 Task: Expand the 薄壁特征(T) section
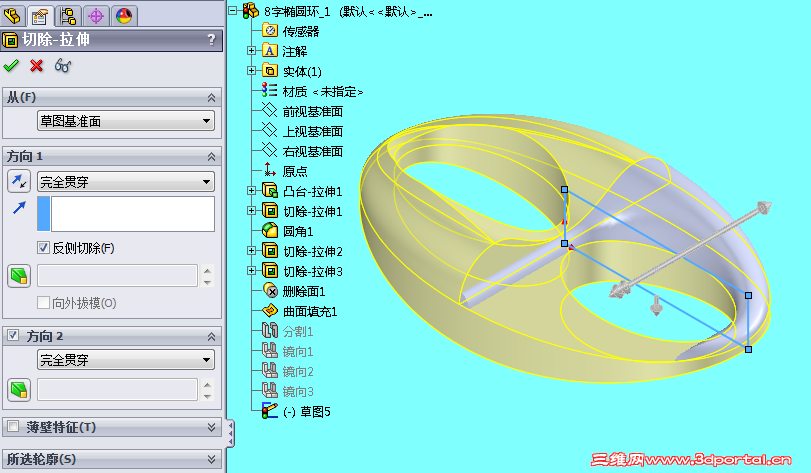click(211, 427)
